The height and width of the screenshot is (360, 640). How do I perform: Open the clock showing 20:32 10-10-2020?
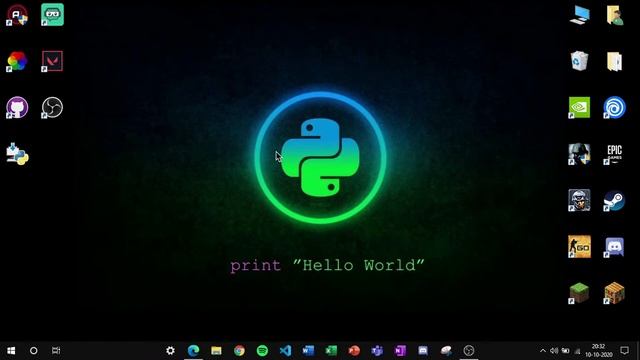click(599, 351)
